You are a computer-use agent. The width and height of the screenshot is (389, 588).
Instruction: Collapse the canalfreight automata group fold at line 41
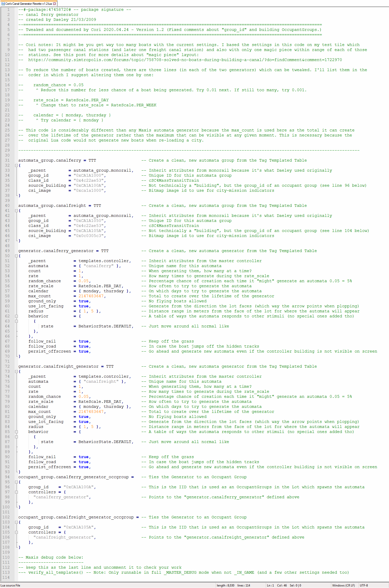coord(16,211)
